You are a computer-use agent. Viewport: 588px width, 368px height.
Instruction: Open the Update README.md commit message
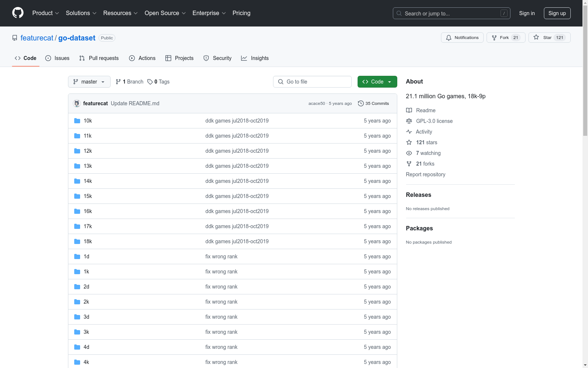point(135,103)
